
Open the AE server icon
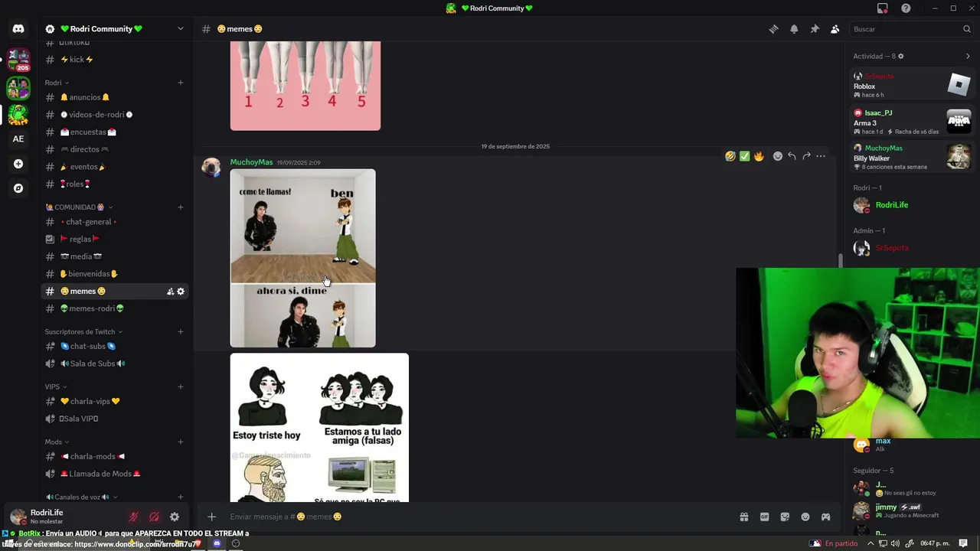coord(18,139)
